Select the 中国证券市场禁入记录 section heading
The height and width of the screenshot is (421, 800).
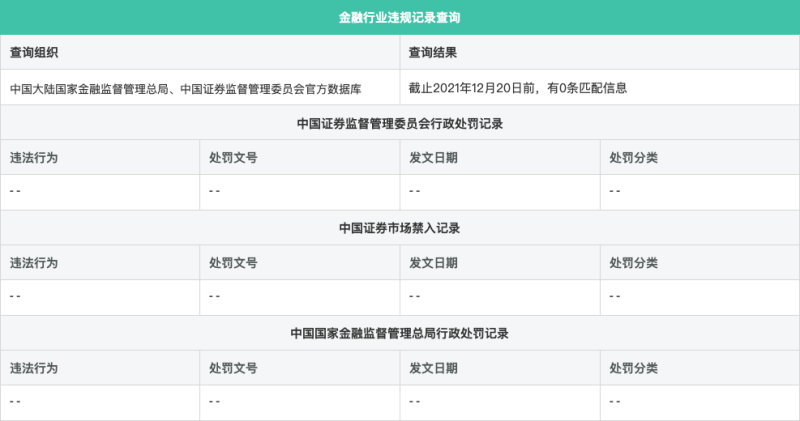pos(399,228)
